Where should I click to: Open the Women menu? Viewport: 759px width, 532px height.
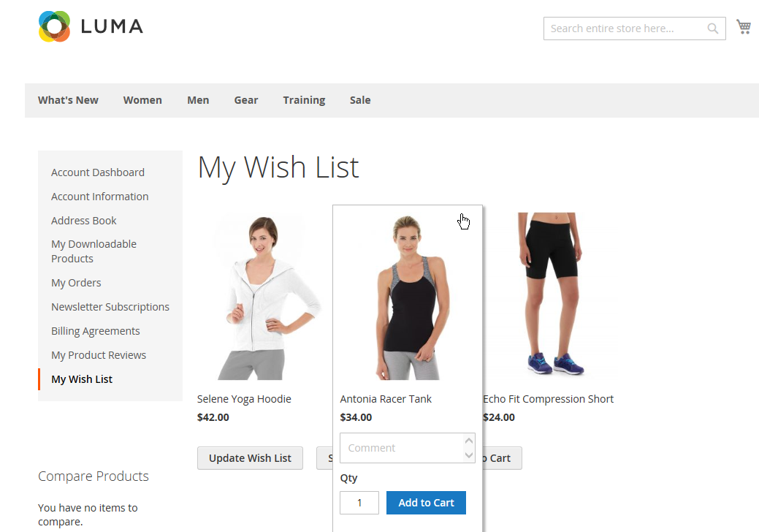pyautogui.click(x=142, y=100)
